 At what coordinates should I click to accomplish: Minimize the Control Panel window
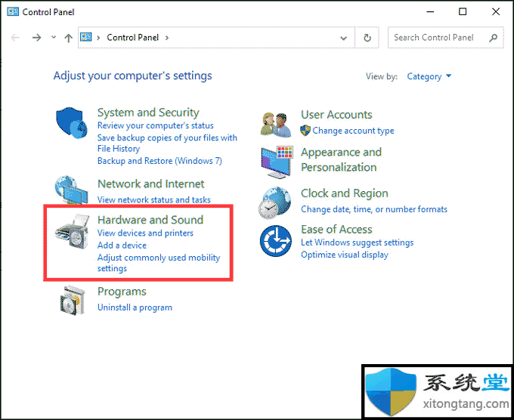[x=430, y=12]
